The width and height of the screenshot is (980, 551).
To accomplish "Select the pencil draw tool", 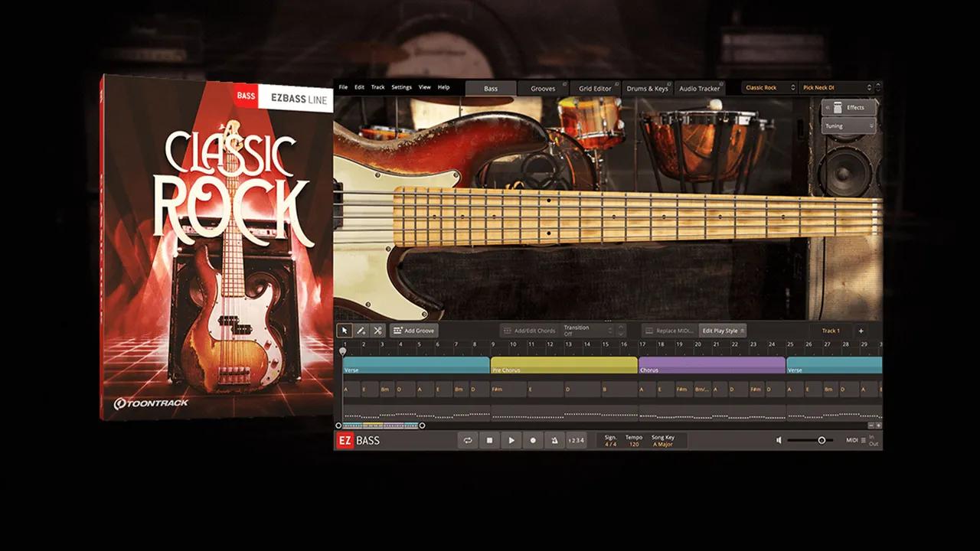I will pos(361,331).
